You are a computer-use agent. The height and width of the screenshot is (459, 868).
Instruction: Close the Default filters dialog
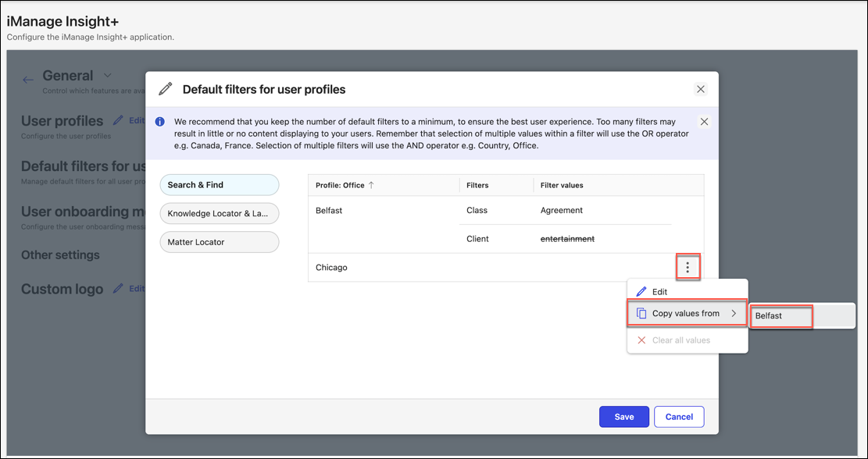(700, 89)
